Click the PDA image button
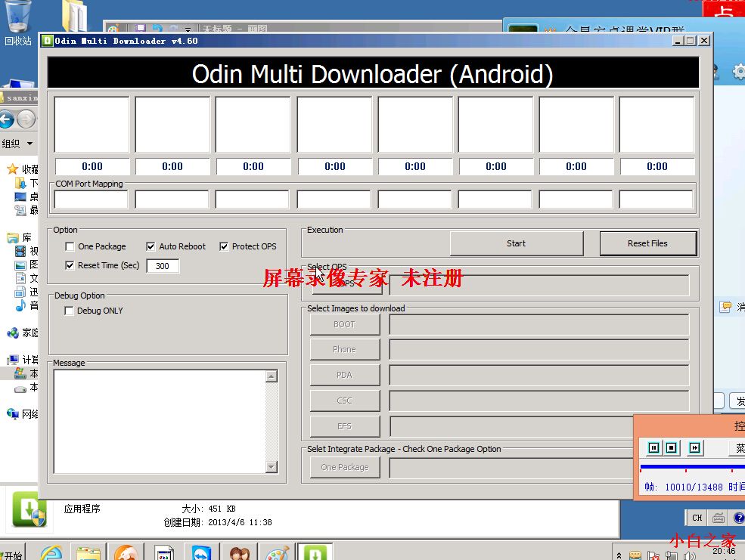 pos(344,375)
